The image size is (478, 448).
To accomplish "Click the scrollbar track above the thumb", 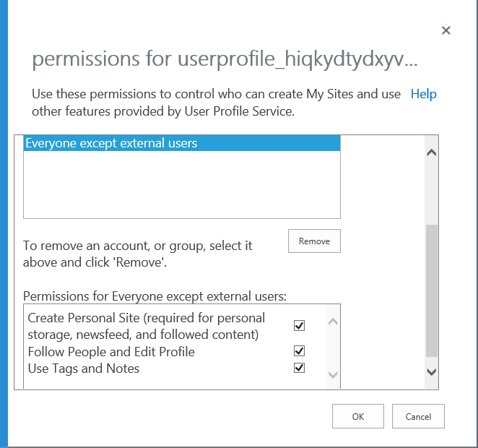I will click(431, 192).
